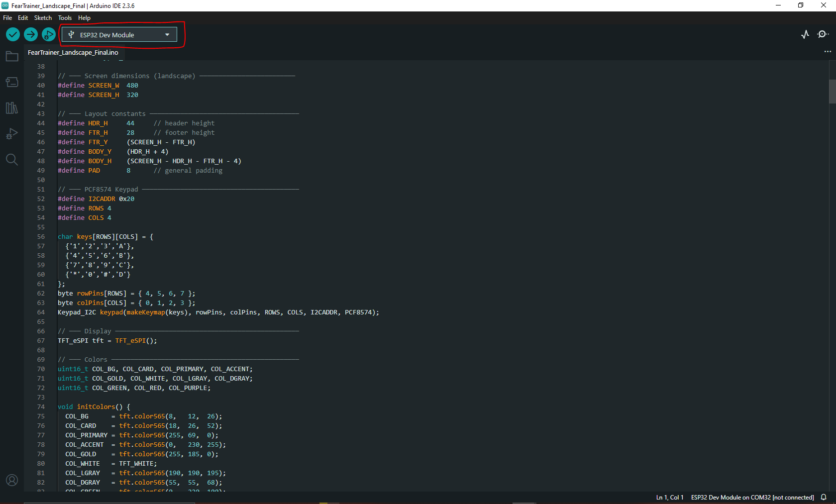Screen dimensions: 836x504
Task: Click 'TFT_eSPI tft = TFT_eSPI();' line
Action: [107, 341]
